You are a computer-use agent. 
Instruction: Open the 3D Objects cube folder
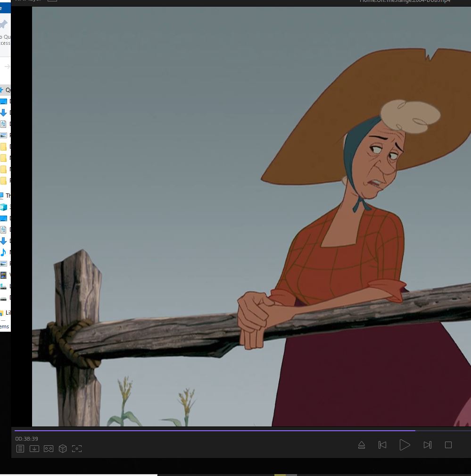pos(4,207)
